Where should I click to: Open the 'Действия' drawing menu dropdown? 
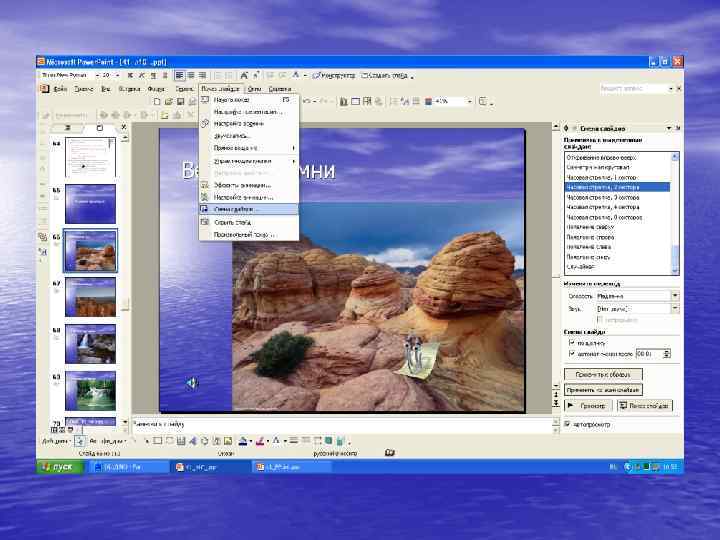pos(56,441)
